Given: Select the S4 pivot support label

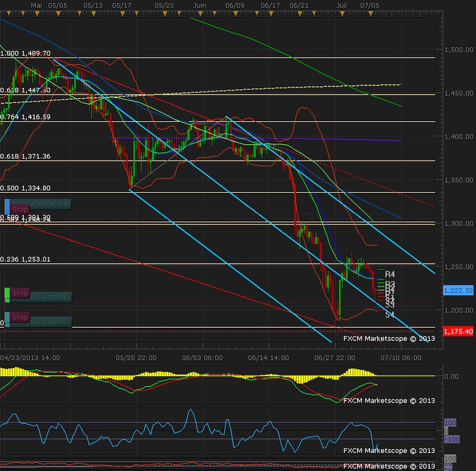Looking at the screenshot, I should tap(390, 315).
